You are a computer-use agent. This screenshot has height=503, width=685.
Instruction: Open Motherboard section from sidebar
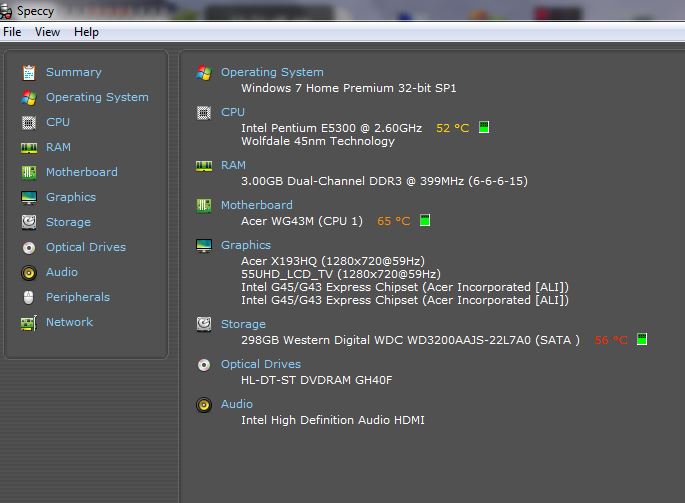tap(82, 172)
